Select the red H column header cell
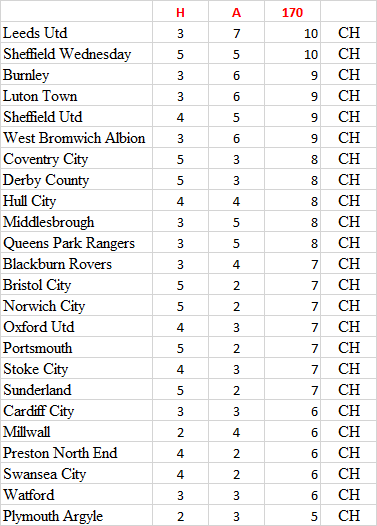 (x=180, y=12)
